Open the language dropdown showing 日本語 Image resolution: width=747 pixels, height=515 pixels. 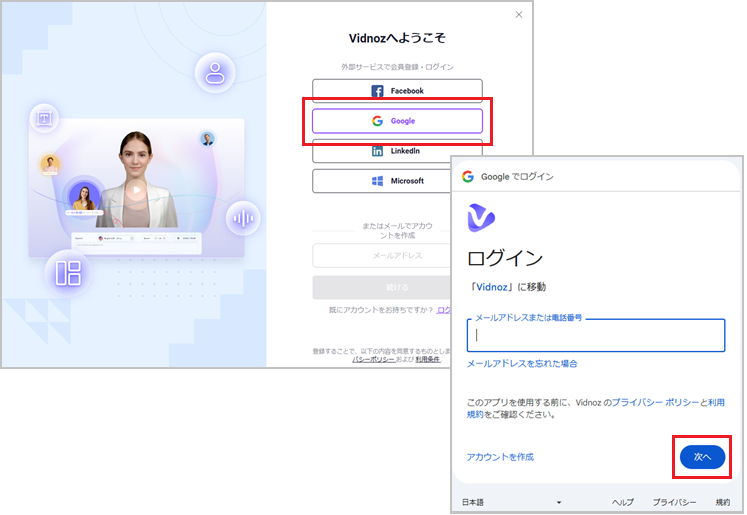(x=512, y=502)
